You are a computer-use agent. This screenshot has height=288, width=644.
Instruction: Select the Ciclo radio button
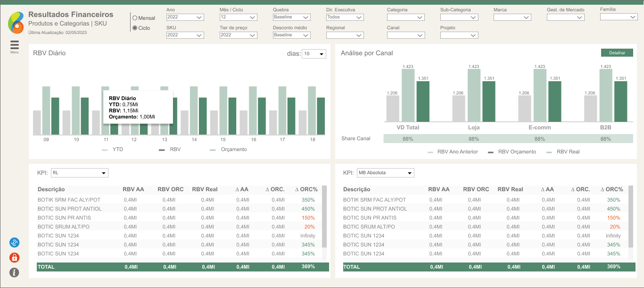point(135,28)
